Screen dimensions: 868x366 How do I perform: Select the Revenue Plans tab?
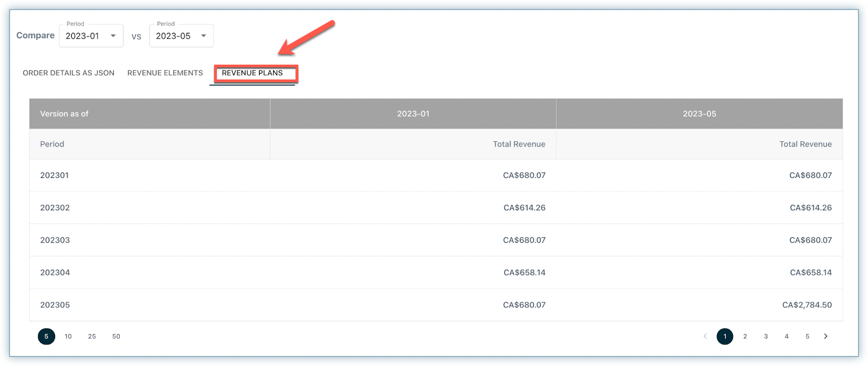tap(252, 73)
